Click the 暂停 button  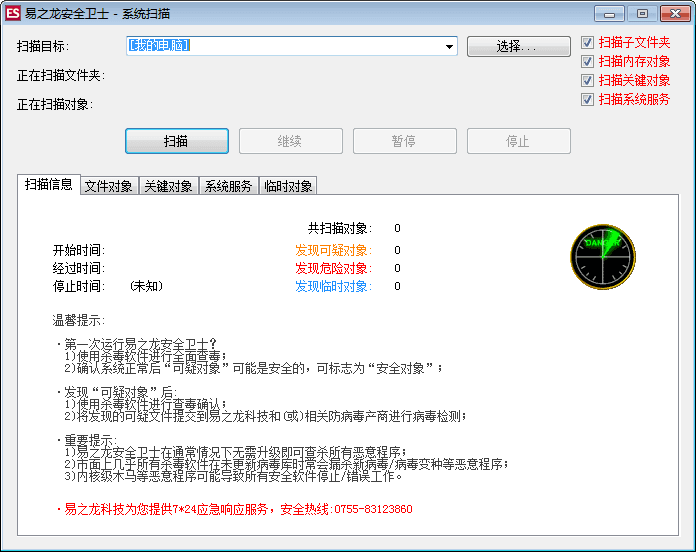(405, 141)
